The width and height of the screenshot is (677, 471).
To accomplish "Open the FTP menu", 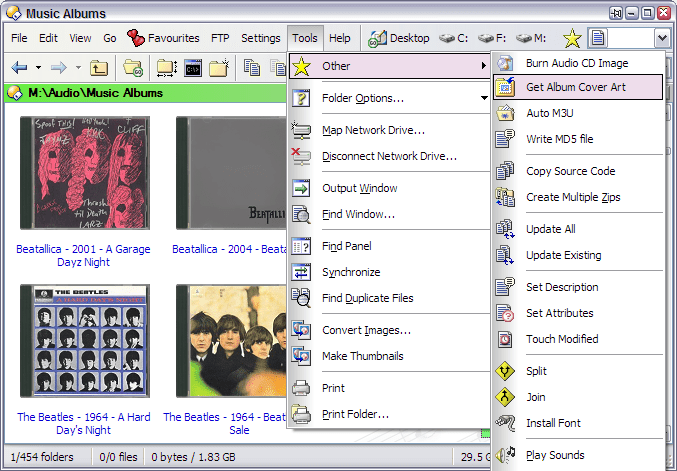I will click(x=220, y=38).
